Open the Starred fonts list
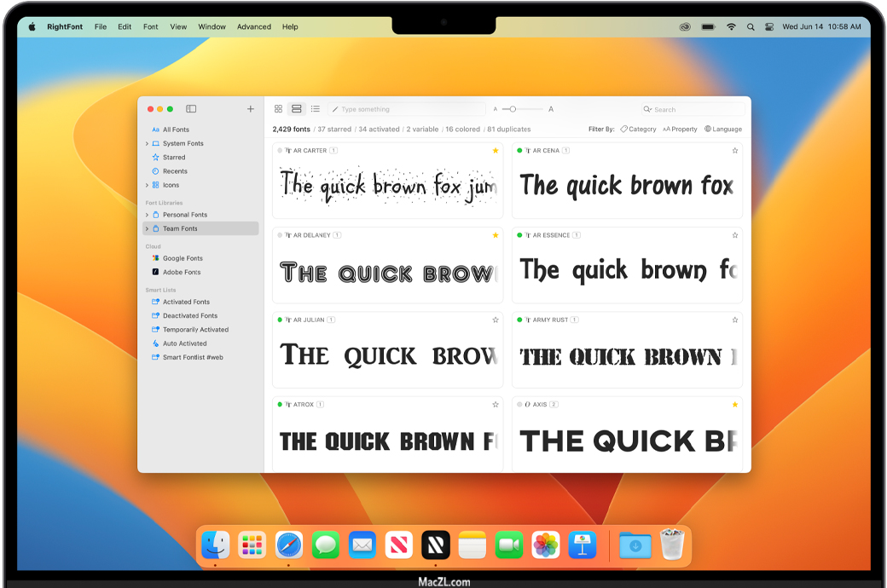Viewport: 887px width, 588px height. [174, 158]
